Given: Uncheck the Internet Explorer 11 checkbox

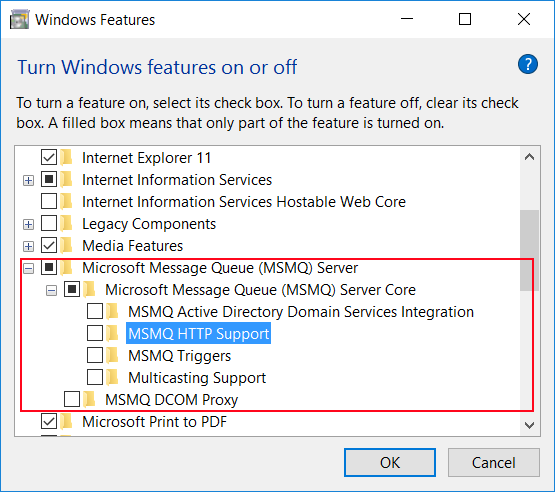Looking at the screenshot, I should point(49,158).
